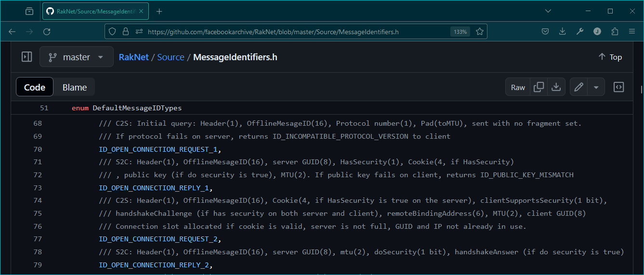
Task: Click the URL address bar
Action: [x=289, y=32]
